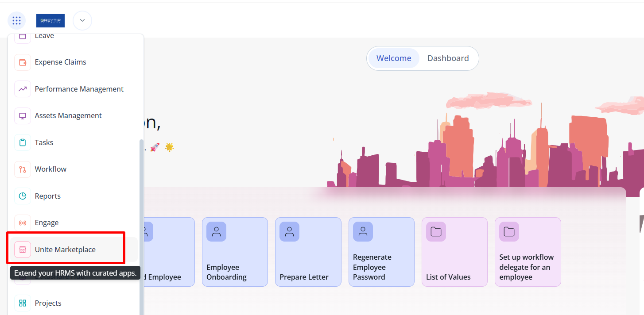Open Set up workflow delegate card

click(528, 252)
